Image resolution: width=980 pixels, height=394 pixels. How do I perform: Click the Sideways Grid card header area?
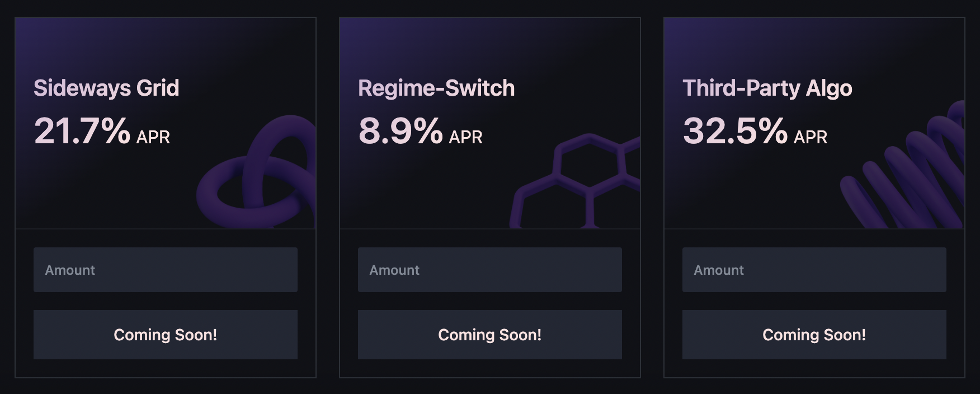click(166, 123)
